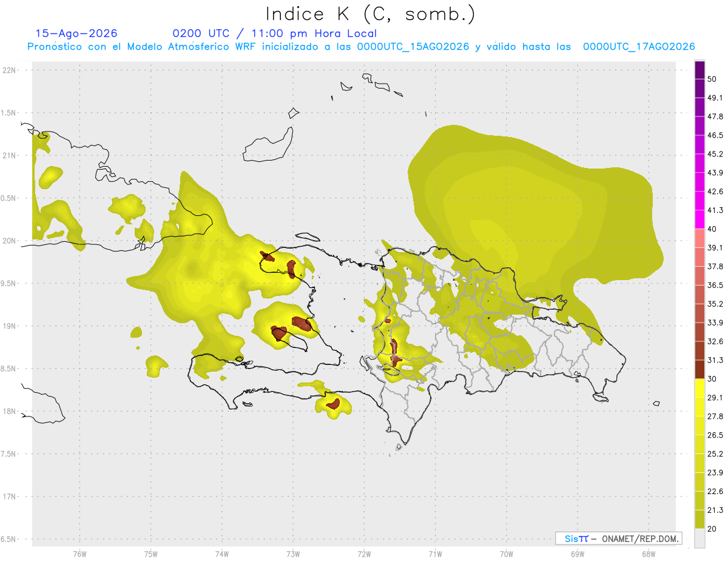Click the '37.8' color scale label
The image size is (728, 562).
click(716, 266)
